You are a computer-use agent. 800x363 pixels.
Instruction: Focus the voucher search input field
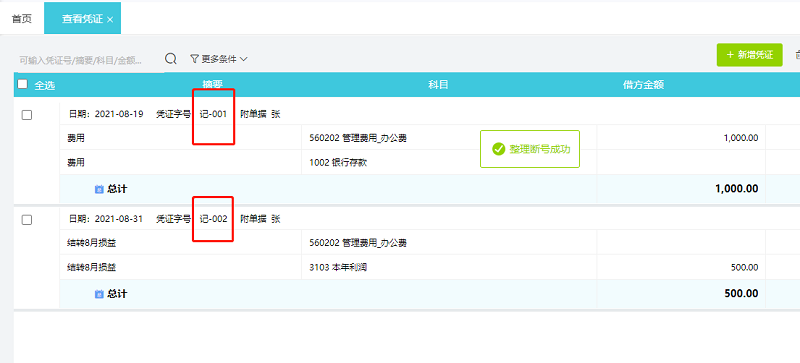tap(88, 60)
